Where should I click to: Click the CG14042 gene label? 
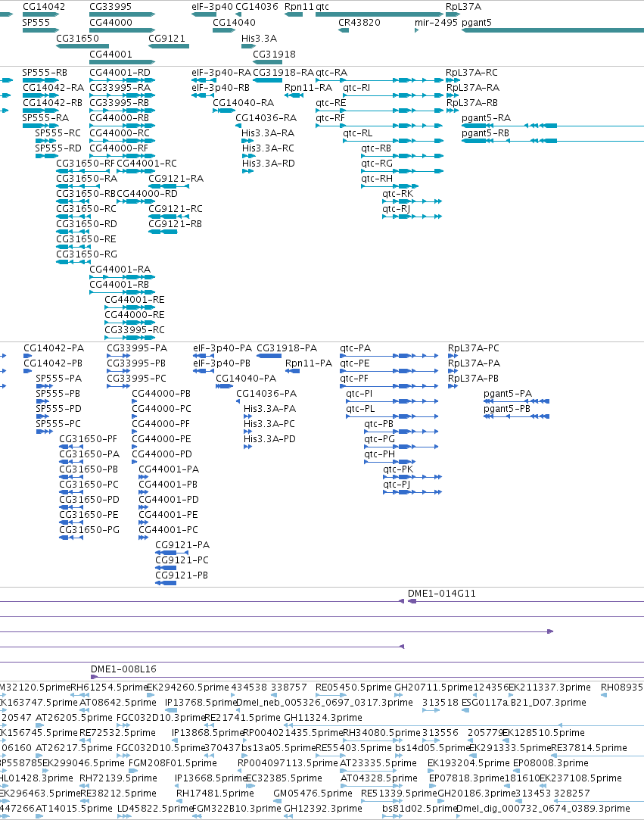44,7
